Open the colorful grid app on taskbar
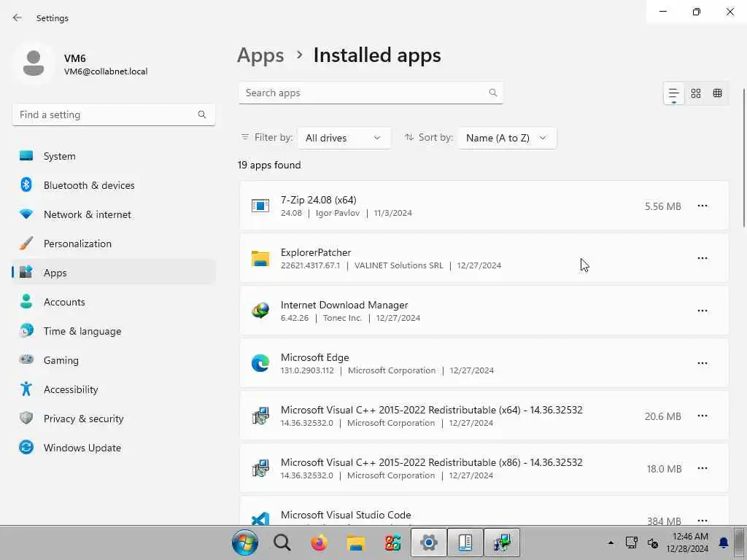Screen dimensions: 747x560 point(392,542)
